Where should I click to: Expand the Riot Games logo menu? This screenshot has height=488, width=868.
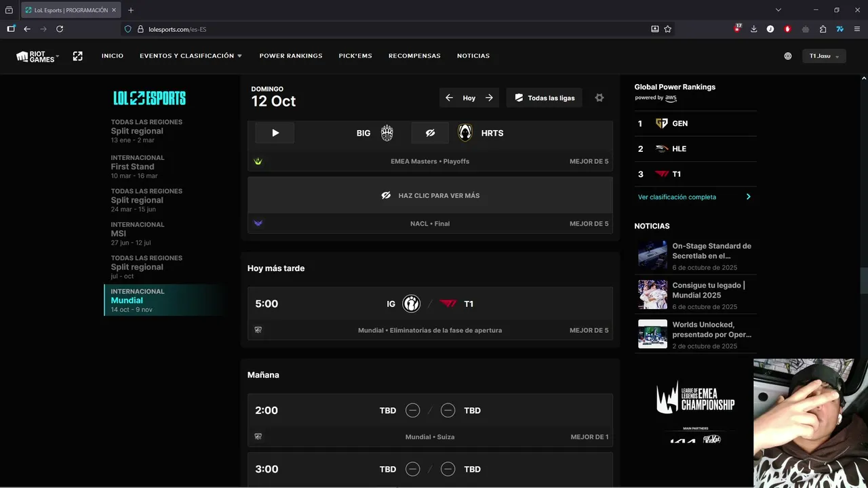(37, 56)
